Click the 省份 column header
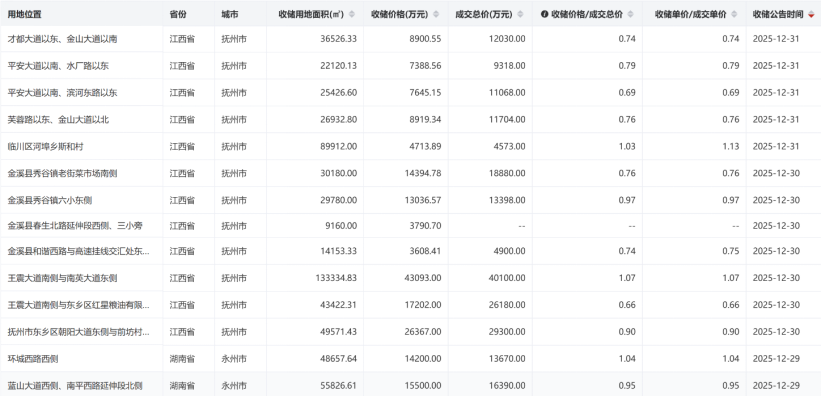Screen dimensions: 824x401 [x=178, y=15]
